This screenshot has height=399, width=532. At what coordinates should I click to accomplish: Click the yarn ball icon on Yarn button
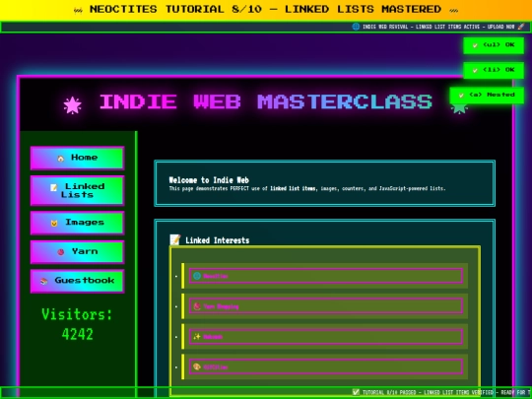(61, 252)
